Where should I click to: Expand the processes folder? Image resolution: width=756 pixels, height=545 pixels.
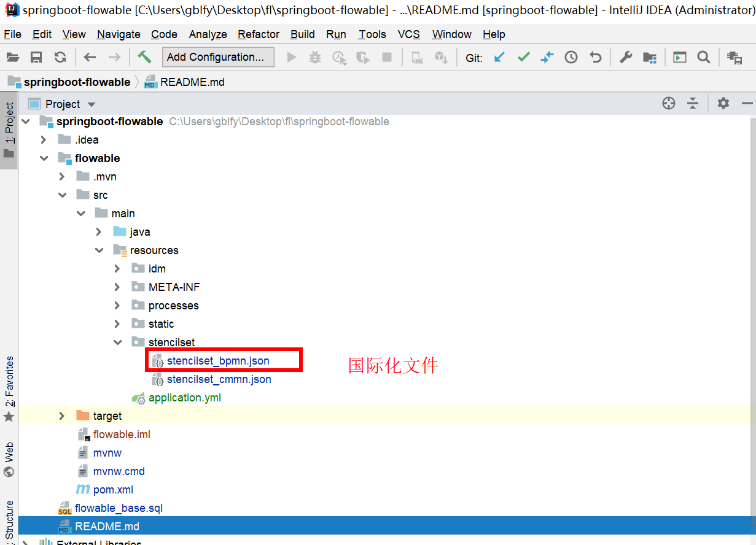(118, 306)
